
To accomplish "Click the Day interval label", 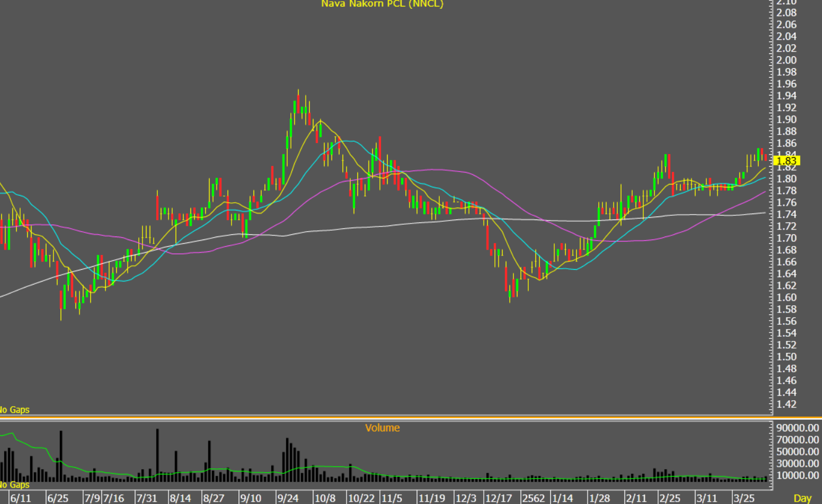I will [802, 498].
